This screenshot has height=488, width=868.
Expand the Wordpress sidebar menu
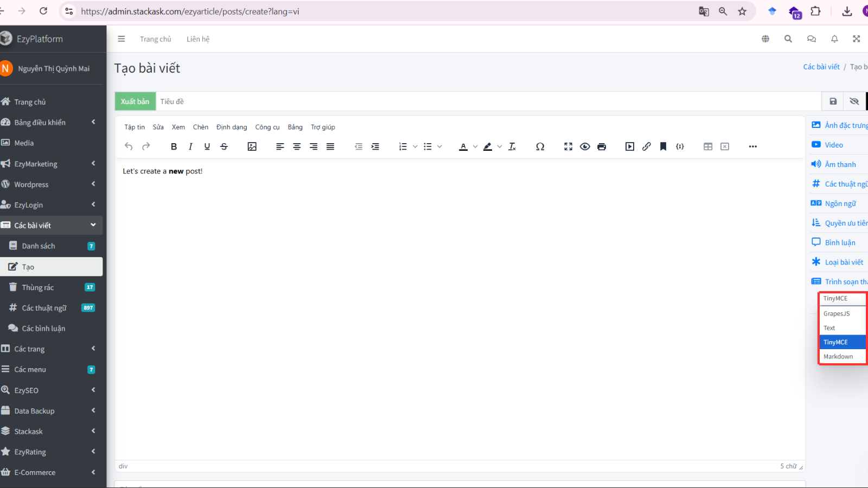coord(52,184)
